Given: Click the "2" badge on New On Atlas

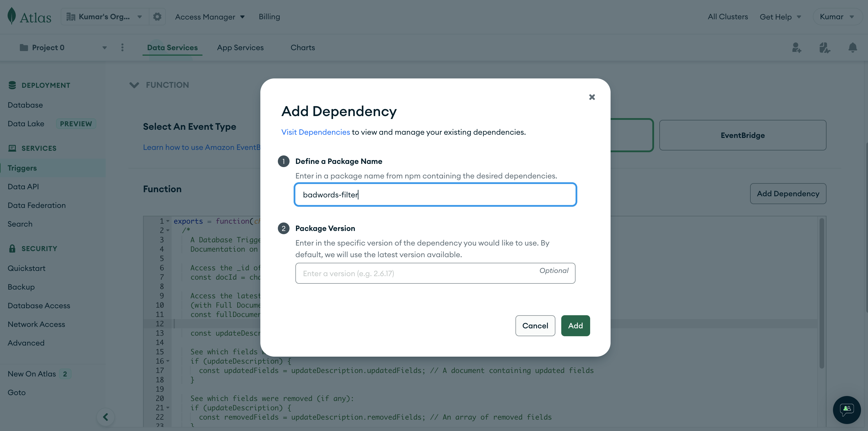Looking at the screenshot, I should tap(65, 374).
